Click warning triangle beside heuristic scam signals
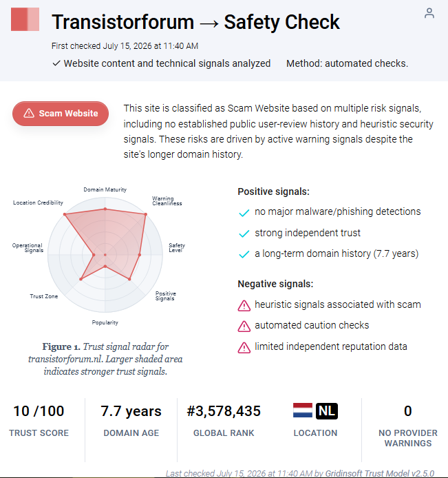Image resolution: width=448 pixels, height=478 pixels. click(x=244, y=305)
